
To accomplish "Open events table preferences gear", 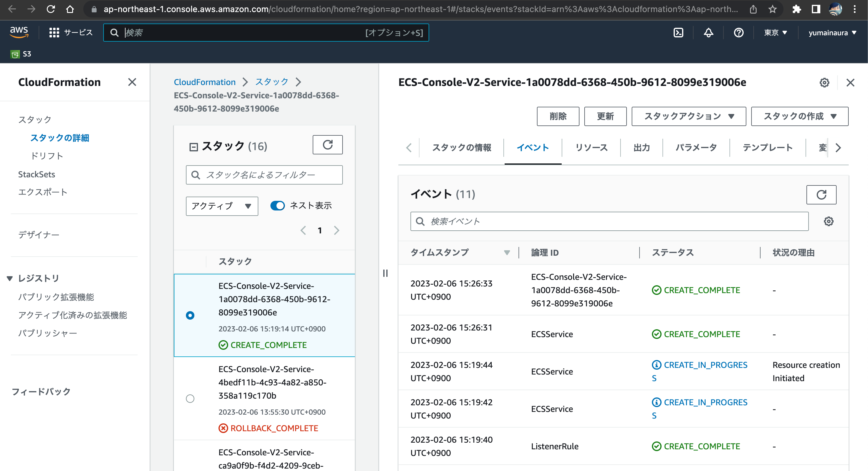I will click(x=828, y=221).
